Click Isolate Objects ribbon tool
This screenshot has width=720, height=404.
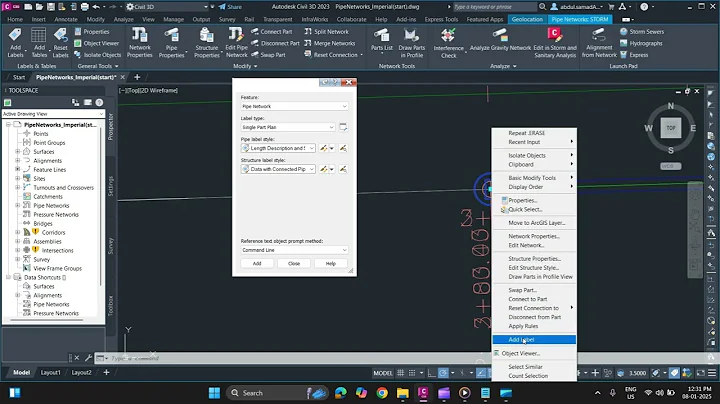point(97,55)
